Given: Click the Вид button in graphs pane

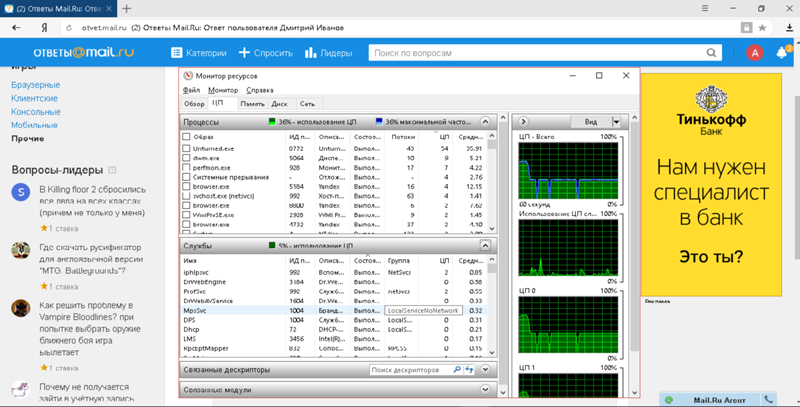Looking at the screenshot, I should click(590, 121).
